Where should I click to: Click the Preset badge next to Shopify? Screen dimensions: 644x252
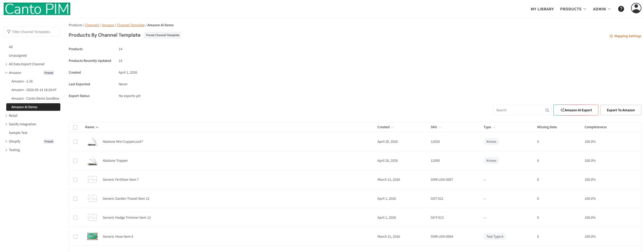pyautogui.click(x=49, y=142)
